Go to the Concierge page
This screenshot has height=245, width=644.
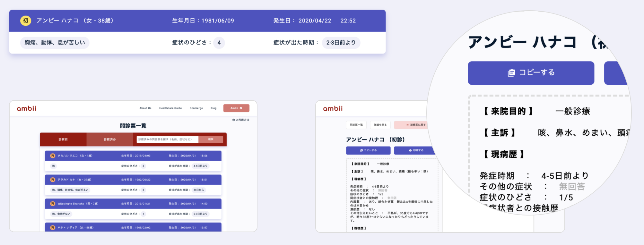(196, 108)
